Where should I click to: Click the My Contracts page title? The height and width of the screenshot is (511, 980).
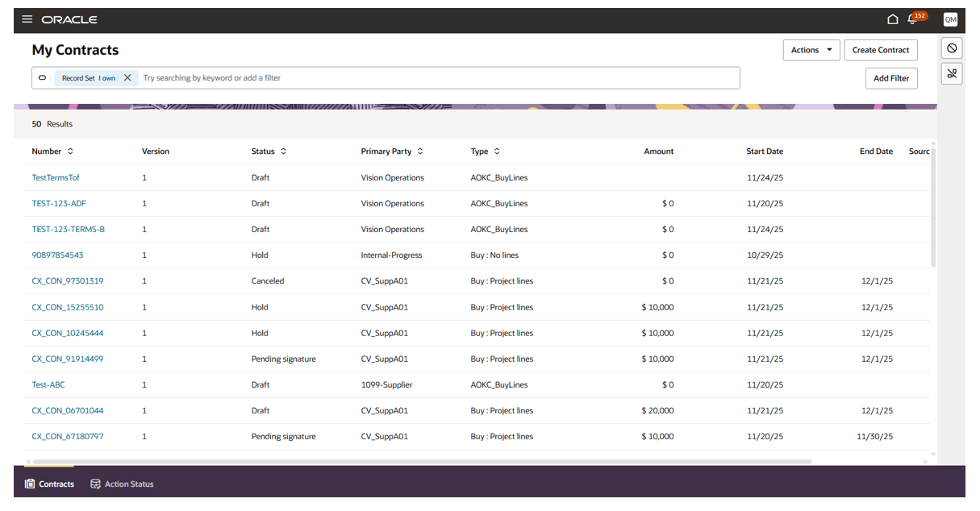[x=75, y=50]
